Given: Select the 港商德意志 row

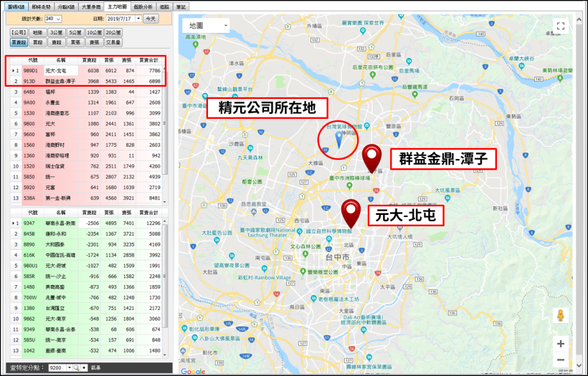Looking at the screenshot, I should [86, 112].
